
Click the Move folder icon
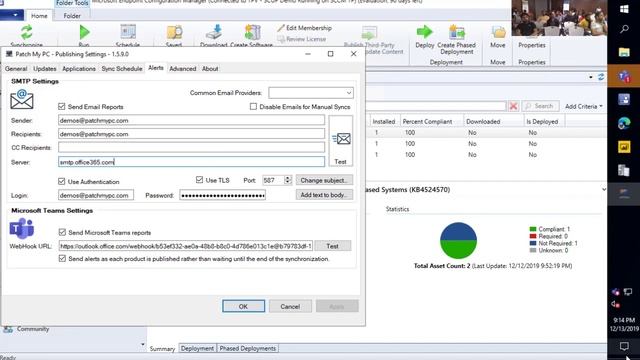[498, 33]
